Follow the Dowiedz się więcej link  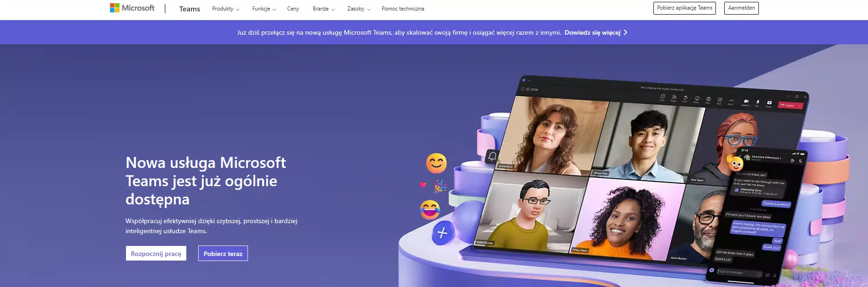pyautogui.click(x=596, y=32)
